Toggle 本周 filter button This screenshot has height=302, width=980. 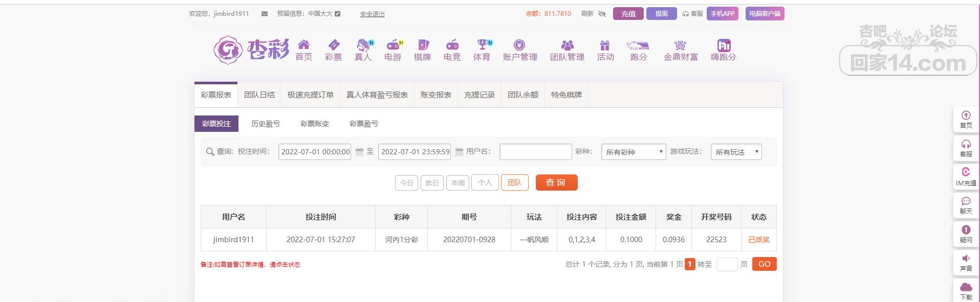click(x=458, y=183)
